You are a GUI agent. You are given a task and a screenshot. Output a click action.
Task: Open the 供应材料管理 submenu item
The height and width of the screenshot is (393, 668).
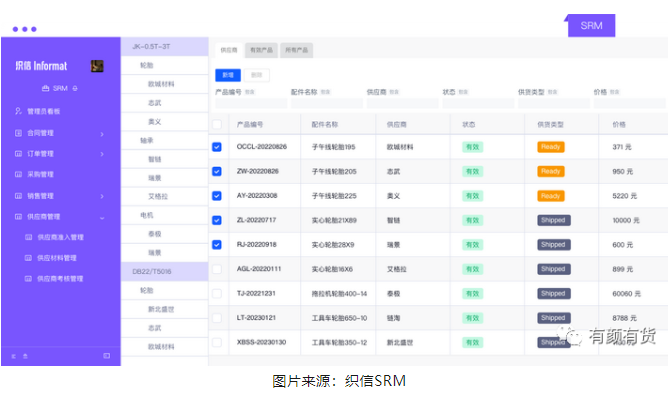coord(57,258)
